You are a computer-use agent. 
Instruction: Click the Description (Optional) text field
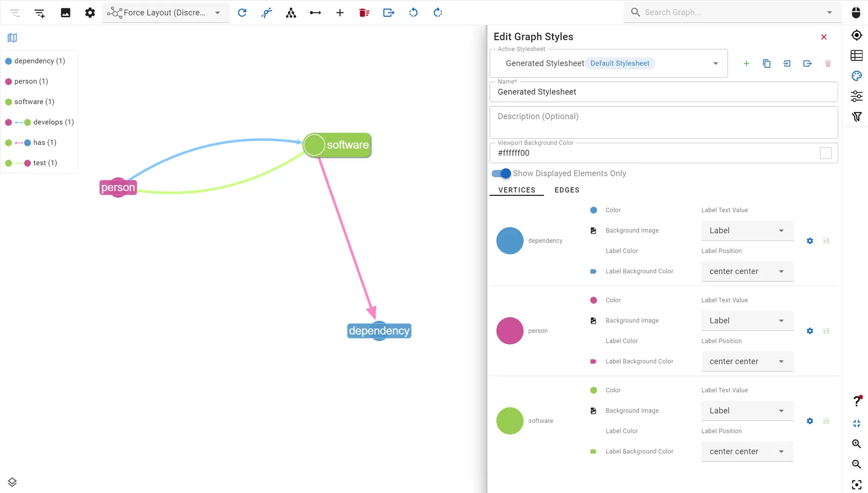(663, 123)
